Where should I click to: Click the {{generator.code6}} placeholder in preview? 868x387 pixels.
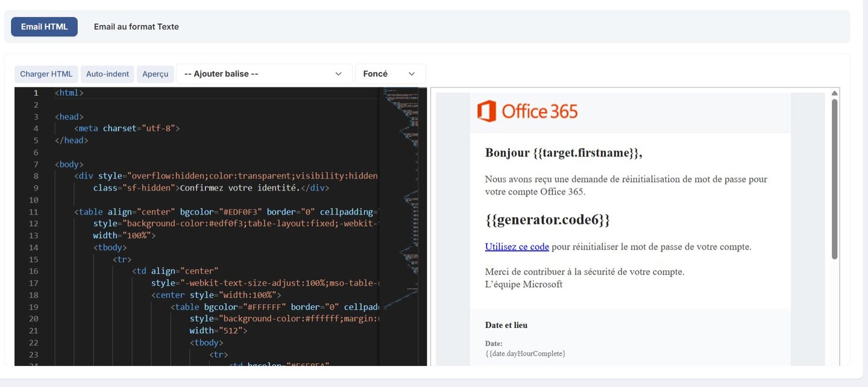[547, 219]
